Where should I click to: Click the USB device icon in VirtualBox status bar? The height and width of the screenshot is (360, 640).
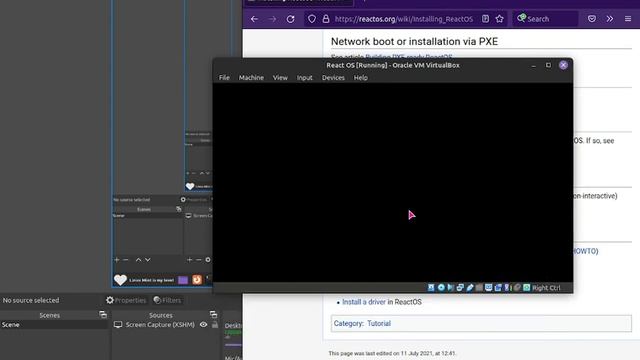click(470, 287)
